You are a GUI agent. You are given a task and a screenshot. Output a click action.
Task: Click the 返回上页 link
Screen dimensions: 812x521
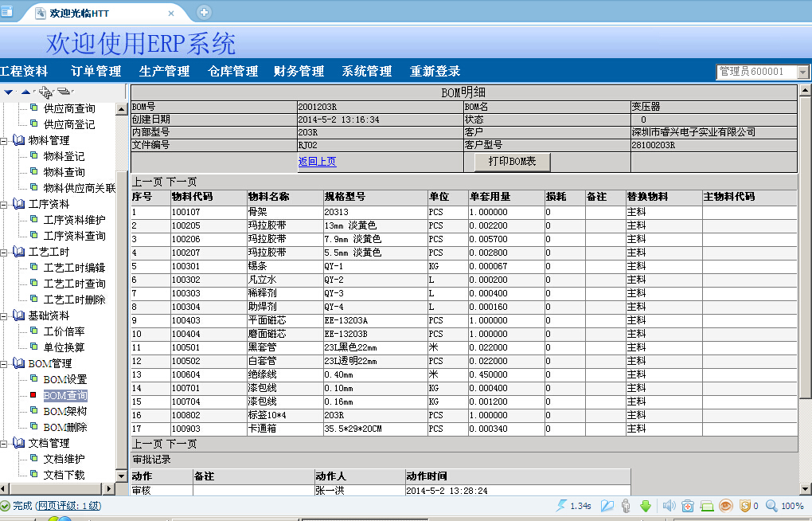317,162
